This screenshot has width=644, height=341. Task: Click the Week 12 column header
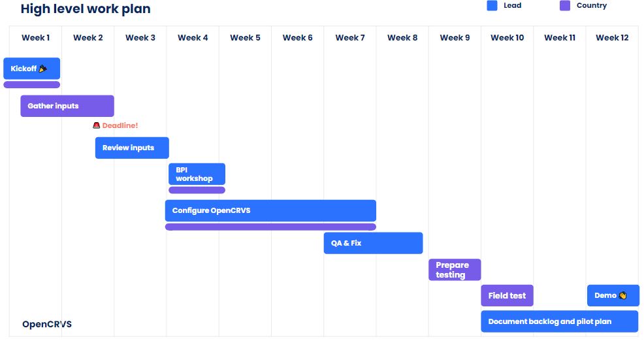point(612,38)
